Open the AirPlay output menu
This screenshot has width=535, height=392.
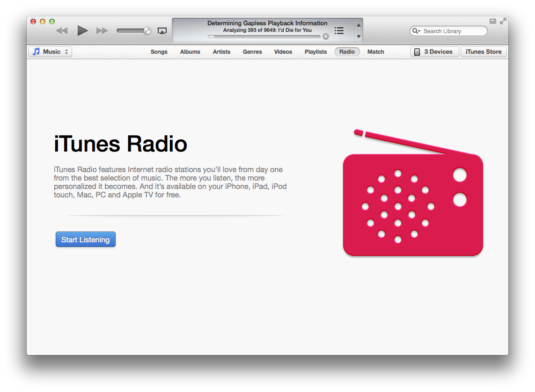[162, 31]
